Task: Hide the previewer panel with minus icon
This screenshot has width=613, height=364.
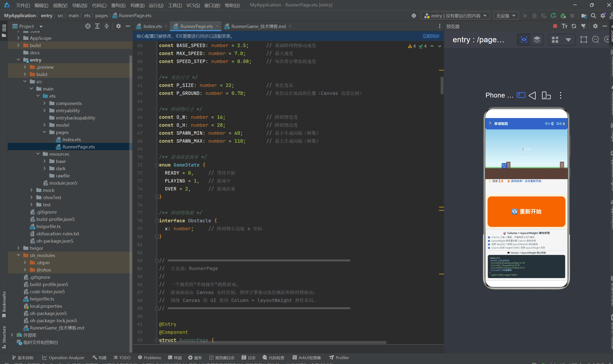Action: tap(605, 26)
